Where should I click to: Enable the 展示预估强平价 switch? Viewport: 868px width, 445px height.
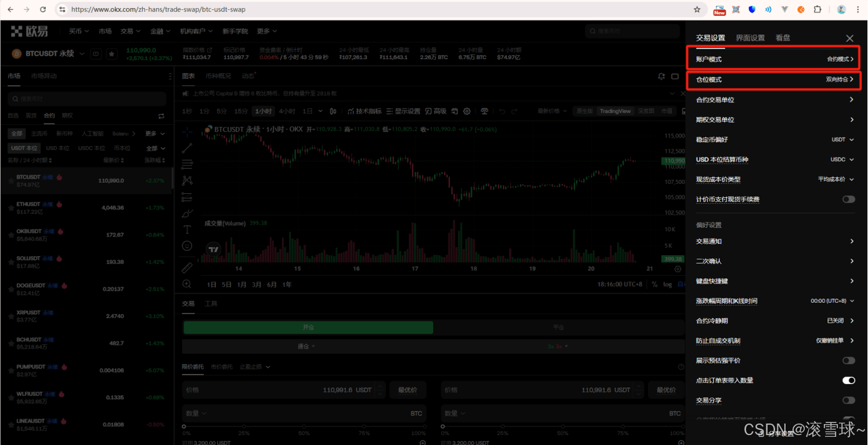coord(848,360)
